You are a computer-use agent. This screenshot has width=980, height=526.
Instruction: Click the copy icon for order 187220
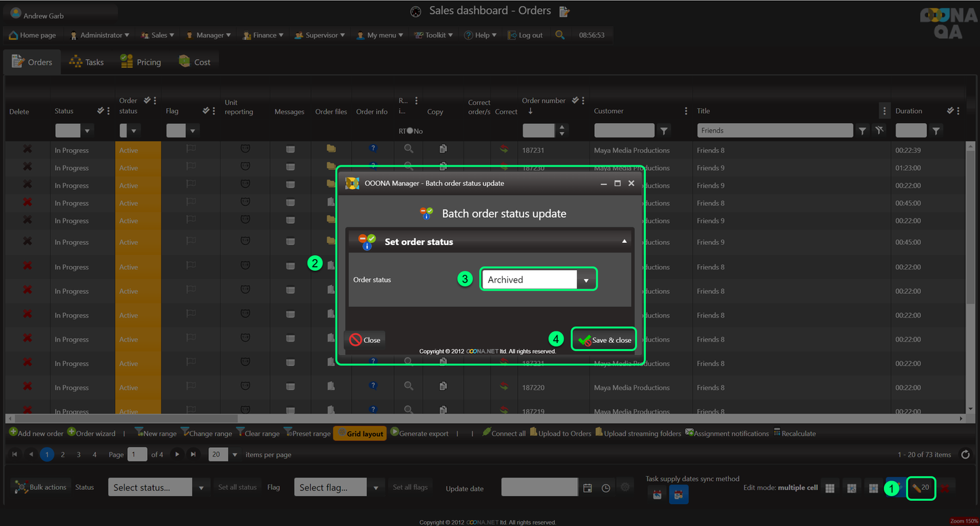coord(443,387)
